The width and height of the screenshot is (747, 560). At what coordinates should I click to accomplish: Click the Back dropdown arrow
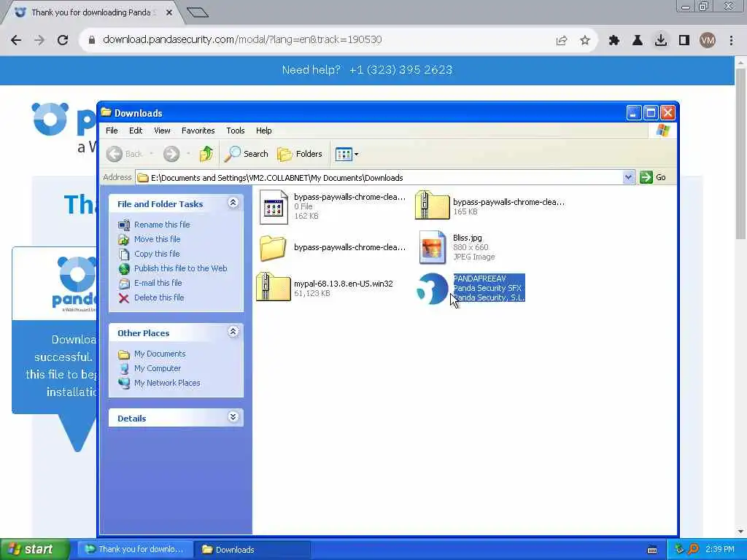[x=152, y=154]
